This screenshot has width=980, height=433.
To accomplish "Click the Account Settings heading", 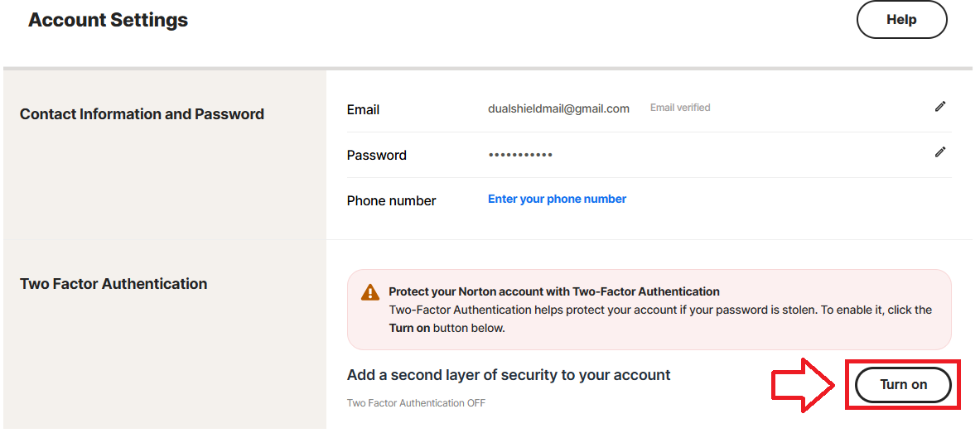I will (108, 20).
